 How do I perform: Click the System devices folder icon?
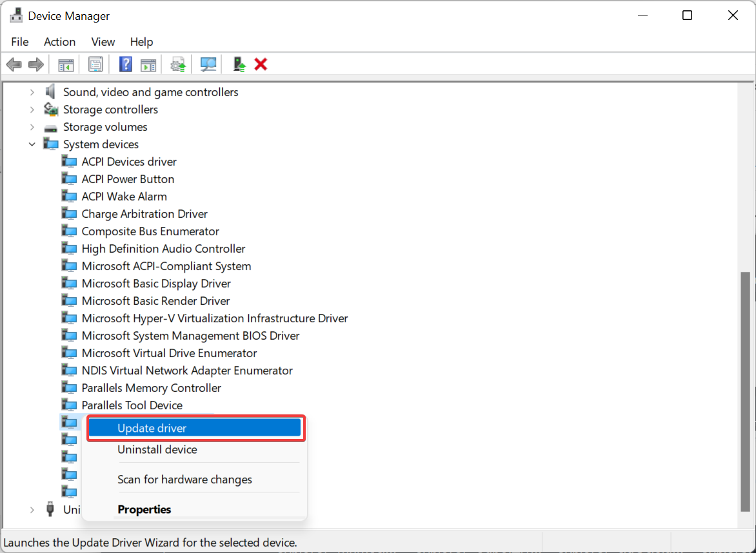point(50,144)
